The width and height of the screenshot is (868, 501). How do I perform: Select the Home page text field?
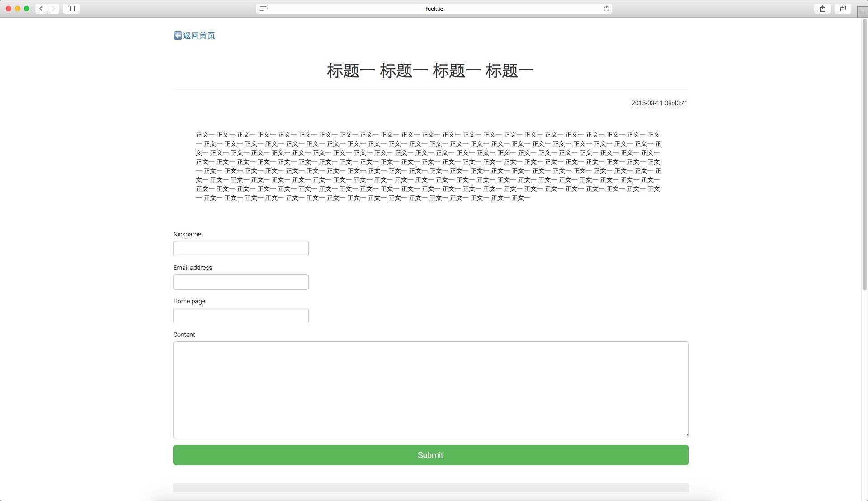coord(241,316)
